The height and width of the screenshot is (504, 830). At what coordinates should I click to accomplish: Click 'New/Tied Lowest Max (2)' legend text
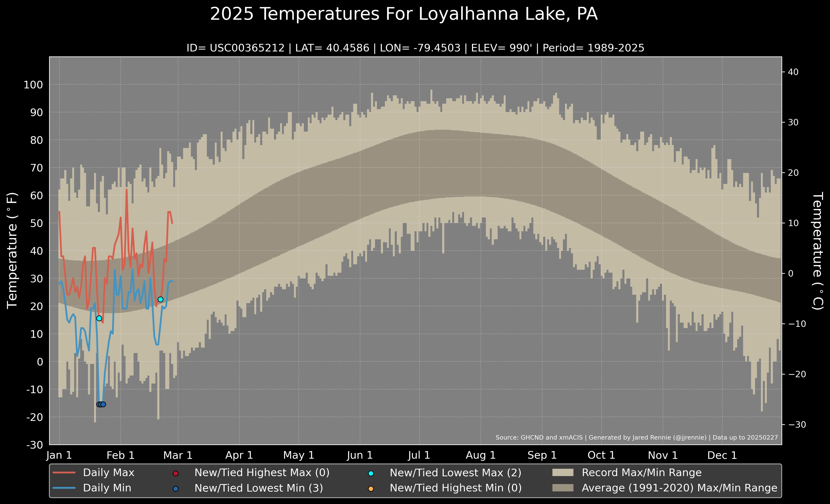(455, 473)
